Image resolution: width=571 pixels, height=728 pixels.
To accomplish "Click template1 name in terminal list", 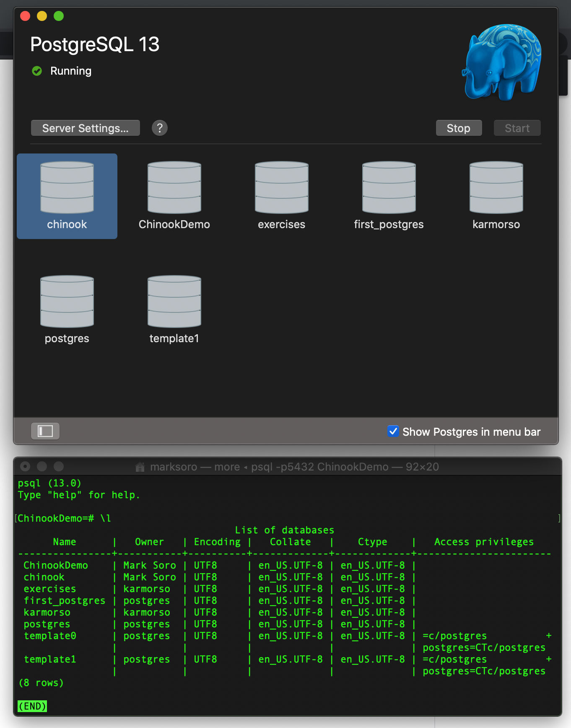I will pos(50,659).
